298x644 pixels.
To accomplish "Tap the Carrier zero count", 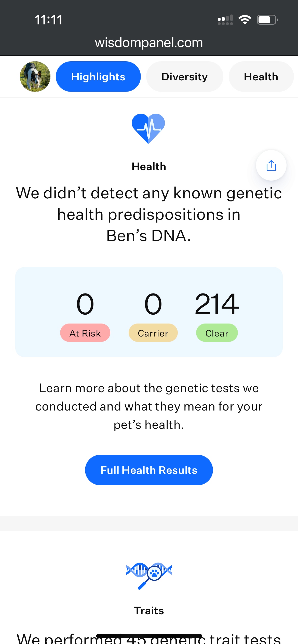I will pos(153,304).
